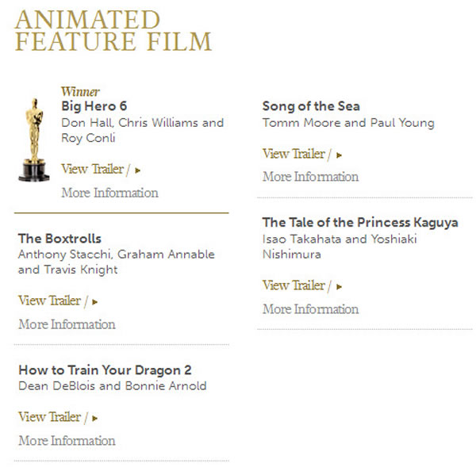The height and width of the screenshot is (467, 476).
Task: Expand More Information under Big Hero 6
Action: (x=109, y=193)
